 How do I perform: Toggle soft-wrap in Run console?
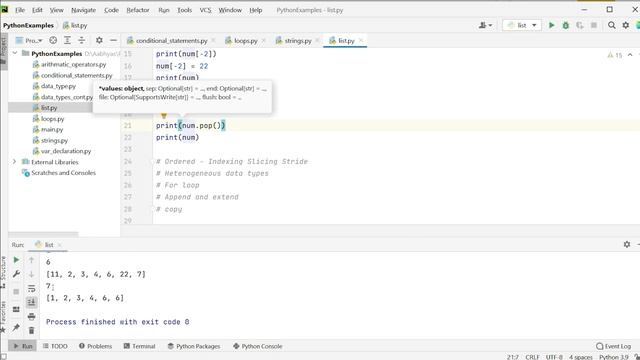[31, 289]
